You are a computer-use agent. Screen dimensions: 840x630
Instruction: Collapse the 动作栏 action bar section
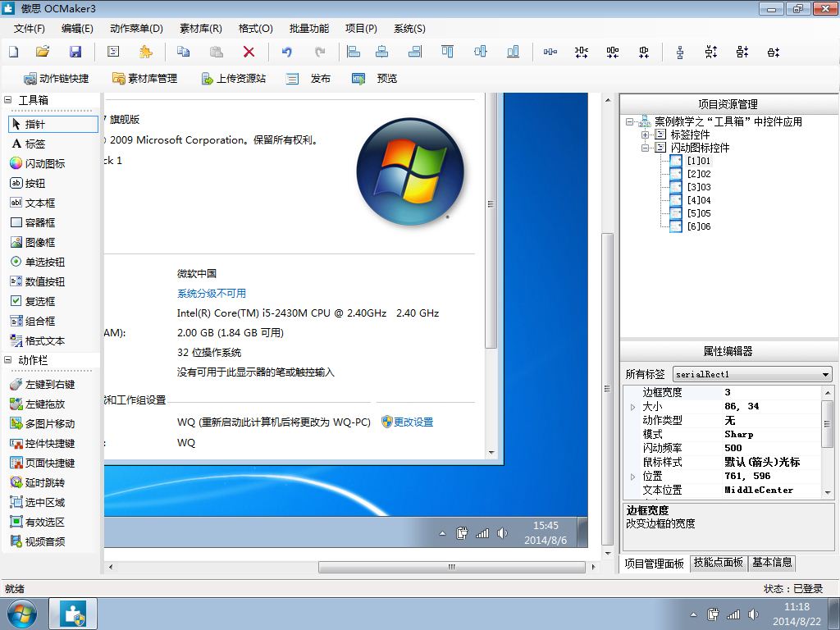tap(8, 360)
